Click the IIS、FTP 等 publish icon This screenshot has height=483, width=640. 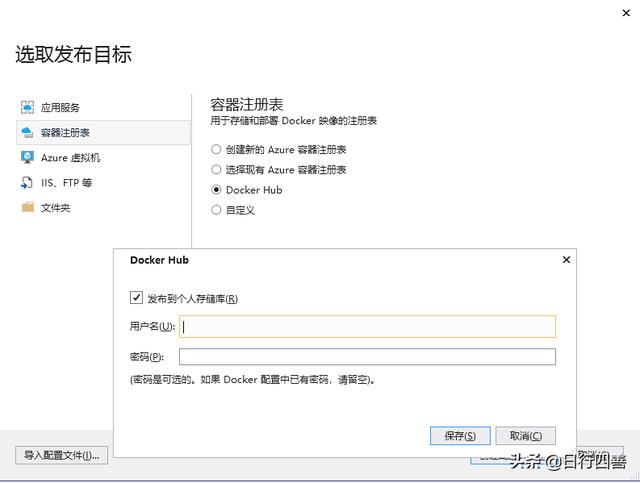pos(27,183)
